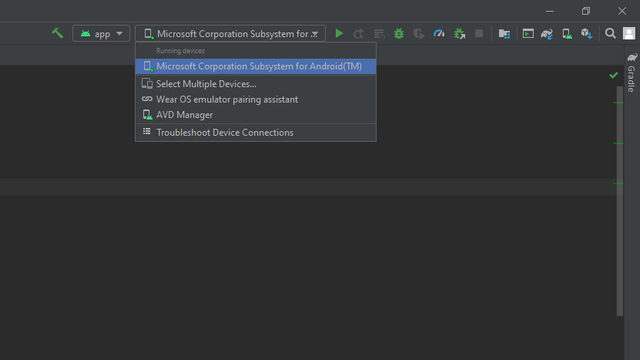Choose Select Multiple Devices... menu entry

256,84
